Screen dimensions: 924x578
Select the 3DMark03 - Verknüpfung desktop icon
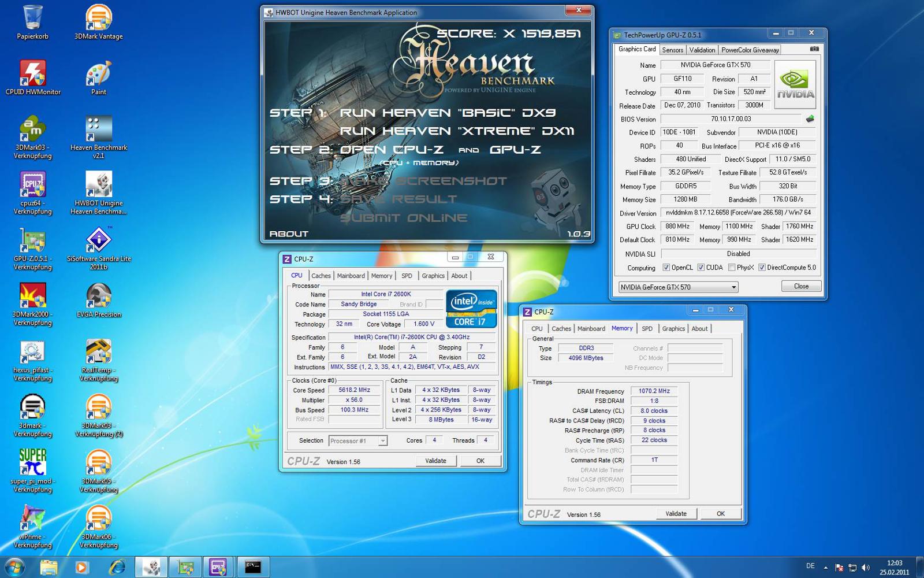point(33,137)
